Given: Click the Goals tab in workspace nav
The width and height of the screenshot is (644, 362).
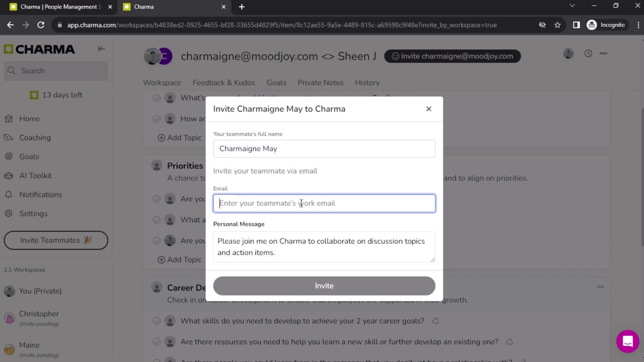Looking at the screenshot, I should coord(276,83).
